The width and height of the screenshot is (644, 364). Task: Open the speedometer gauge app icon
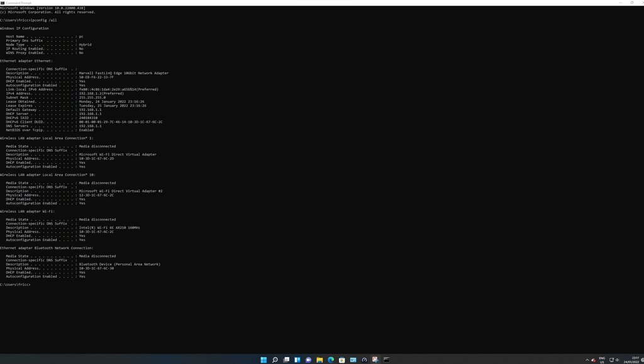click(x=364, y=360)
